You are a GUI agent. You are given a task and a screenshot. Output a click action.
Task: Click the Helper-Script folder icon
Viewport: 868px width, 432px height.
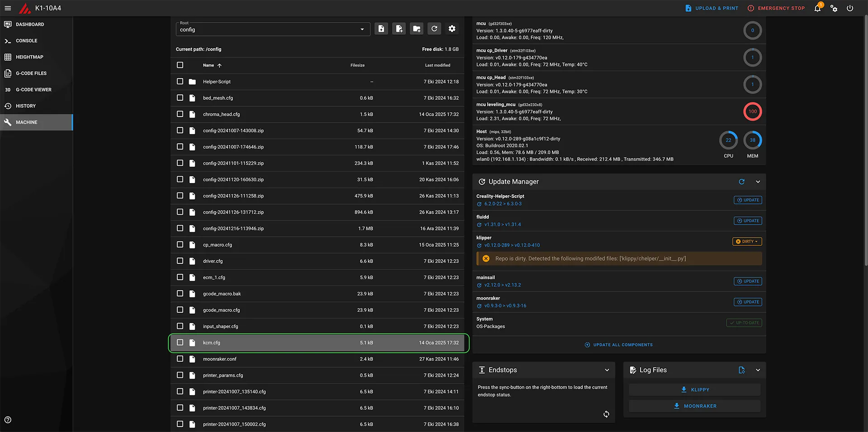click(x=192, y=82)
